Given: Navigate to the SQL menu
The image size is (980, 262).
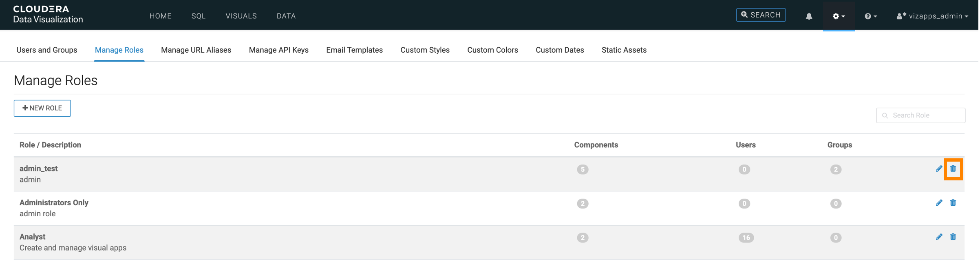Looking at the screenshot, I should coord(199,16).
